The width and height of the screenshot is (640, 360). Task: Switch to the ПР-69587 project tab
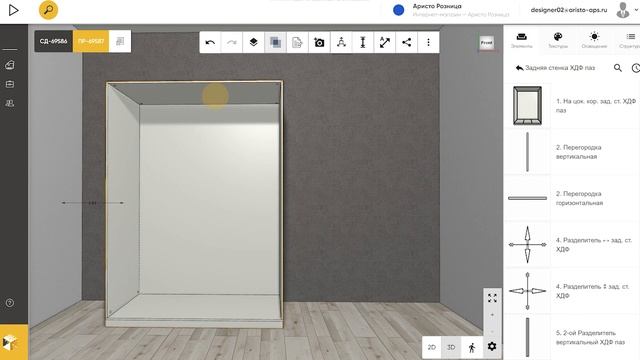pos(91,41)
